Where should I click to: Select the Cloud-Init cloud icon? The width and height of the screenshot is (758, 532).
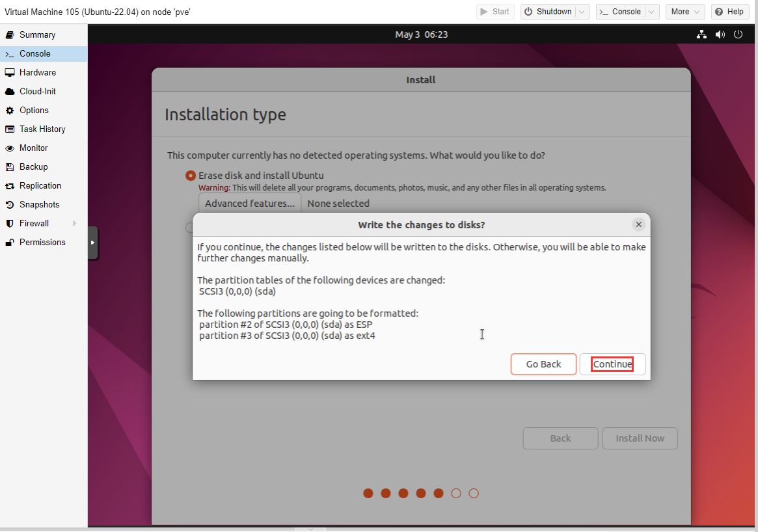tap(10, 92)
